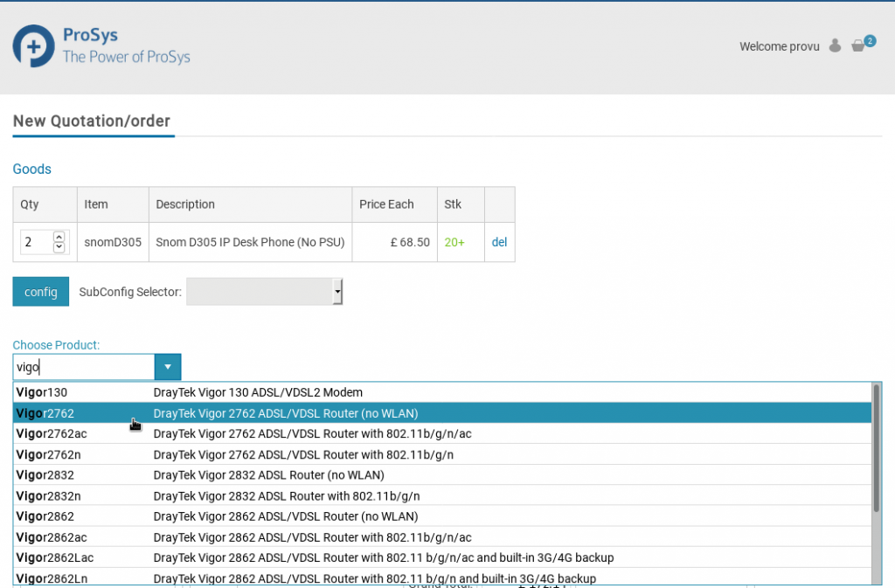Pick Vigor2832 ADSL Router (no WLAN)
Screen dimensions: 895x588
(442, 475)
